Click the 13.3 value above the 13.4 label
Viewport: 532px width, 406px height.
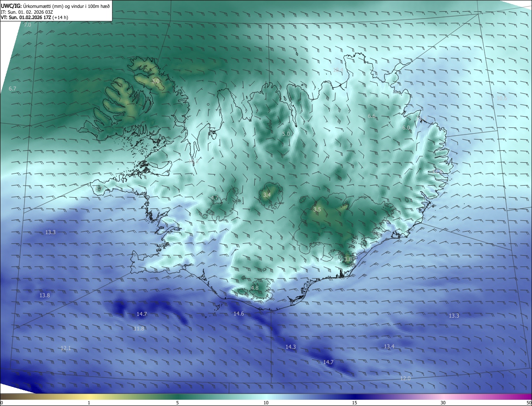454,316
